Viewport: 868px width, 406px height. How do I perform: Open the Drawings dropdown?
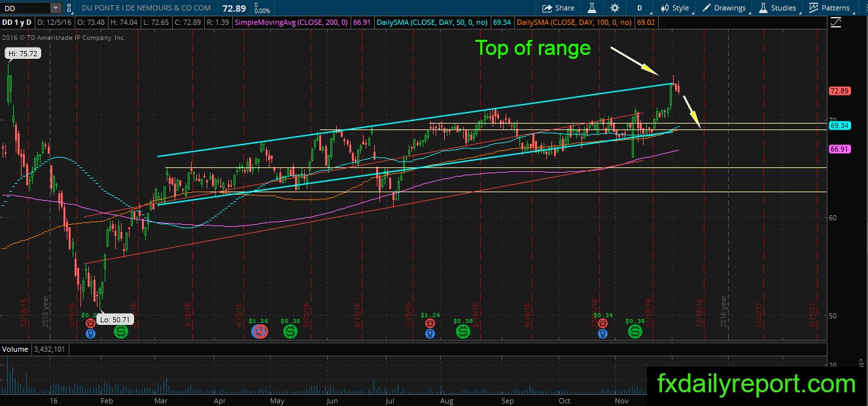pyautogui.click(x=724, y=8)
